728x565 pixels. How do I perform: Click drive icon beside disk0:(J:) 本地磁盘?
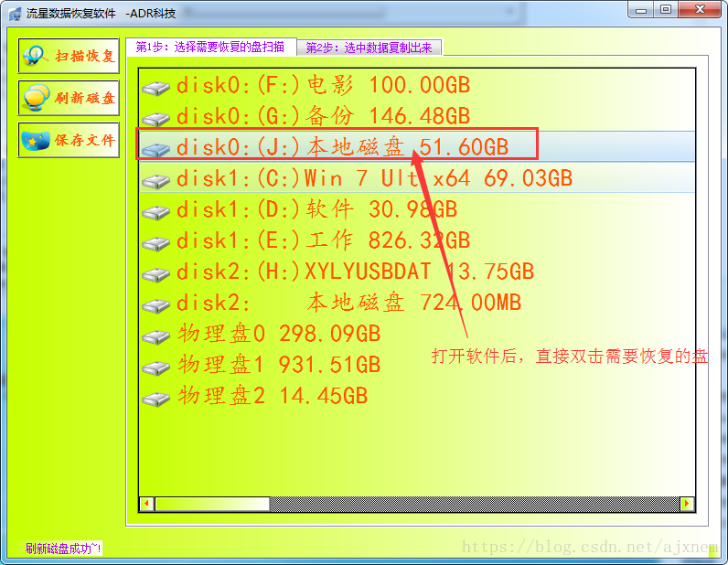pyautogui.click(x=155, y=150)
